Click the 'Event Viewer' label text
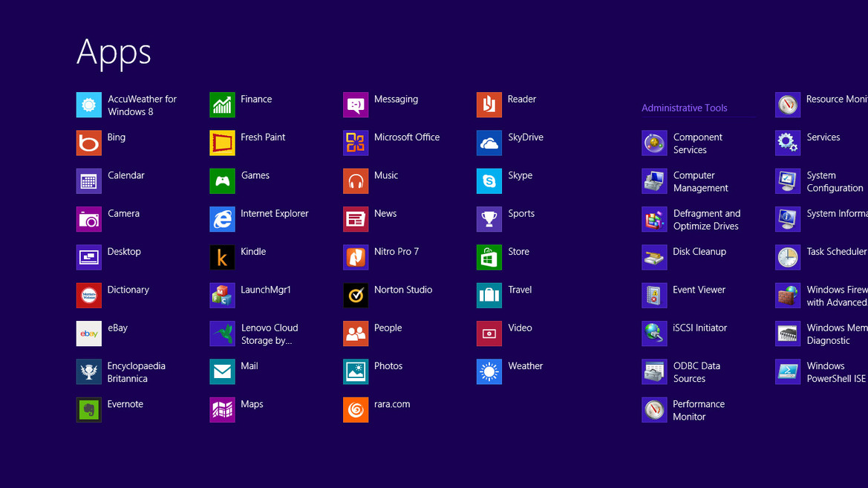 (x=699, y=290)
